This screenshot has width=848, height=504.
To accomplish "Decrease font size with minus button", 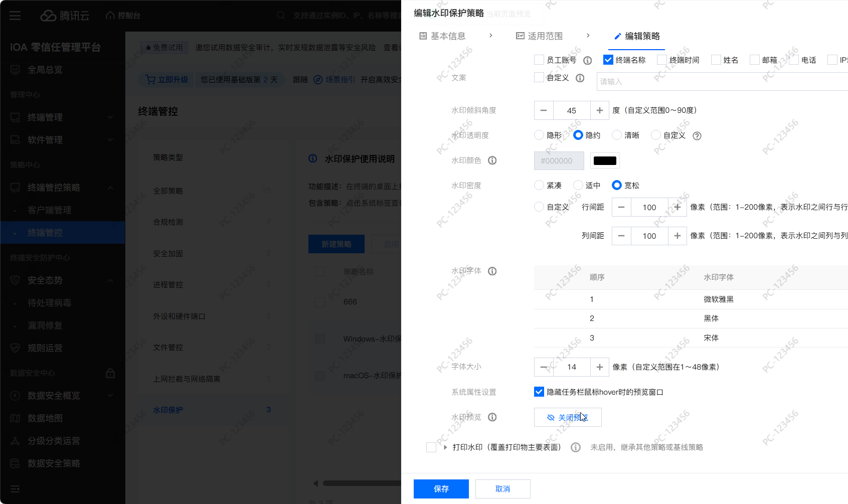I will point(544,367).
